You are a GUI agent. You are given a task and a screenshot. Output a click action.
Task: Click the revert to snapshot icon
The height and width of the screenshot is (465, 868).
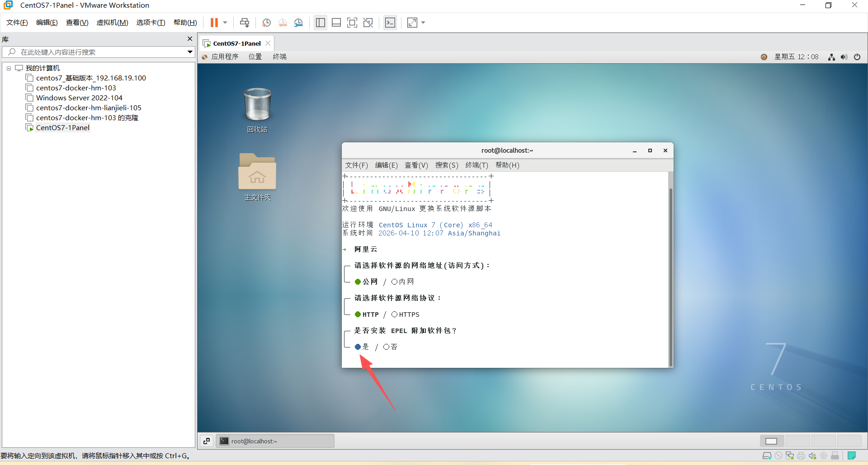coord(283,23)
